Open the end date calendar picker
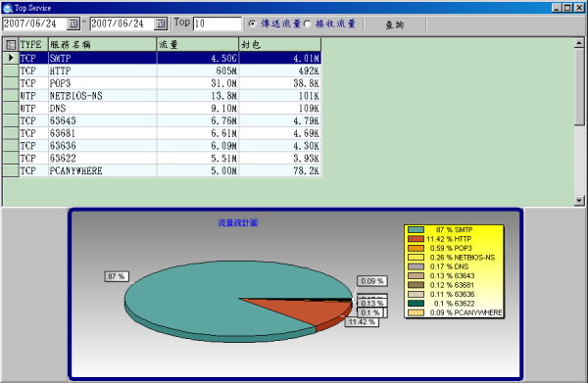The image size is (588, 383). 161,24
